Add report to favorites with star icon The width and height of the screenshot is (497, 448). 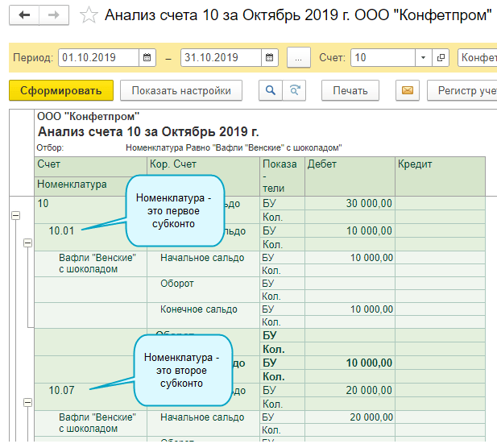coord(89,15)
